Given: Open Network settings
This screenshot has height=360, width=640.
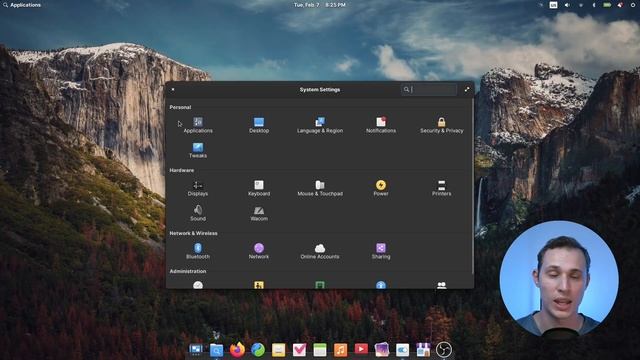Looking at the screenshot, I should click(x=259, y=251).
